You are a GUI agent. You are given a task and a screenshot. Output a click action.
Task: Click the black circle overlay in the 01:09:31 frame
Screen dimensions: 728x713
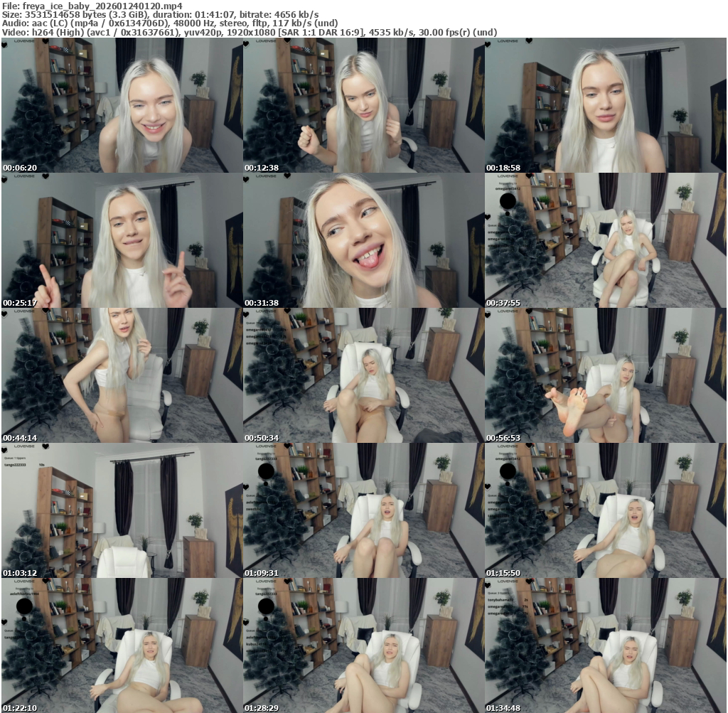[266, 472]
